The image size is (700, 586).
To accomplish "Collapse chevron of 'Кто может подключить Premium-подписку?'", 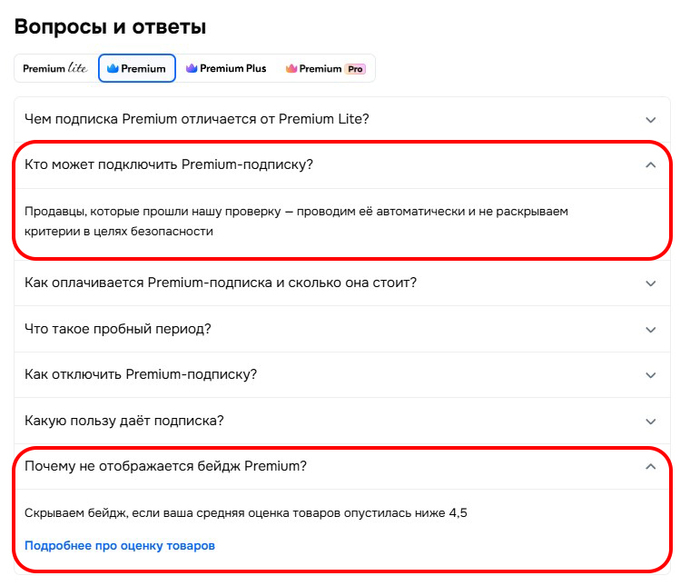I will (x=651, y=165).
